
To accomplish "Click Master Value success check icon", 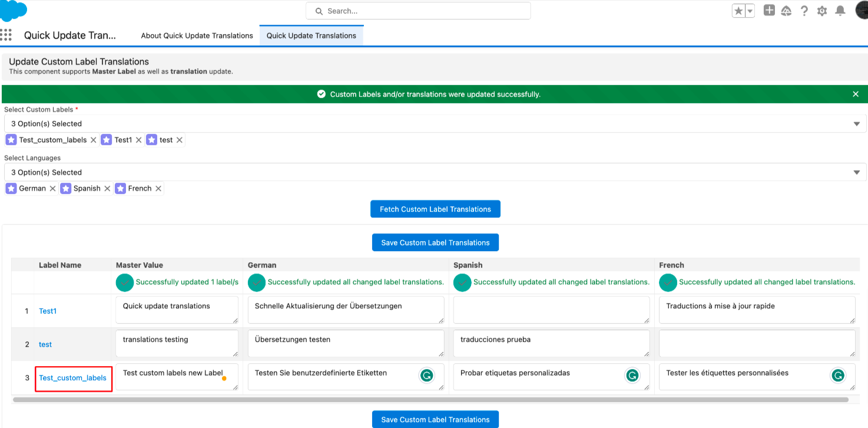I will (x=125, y=283).
